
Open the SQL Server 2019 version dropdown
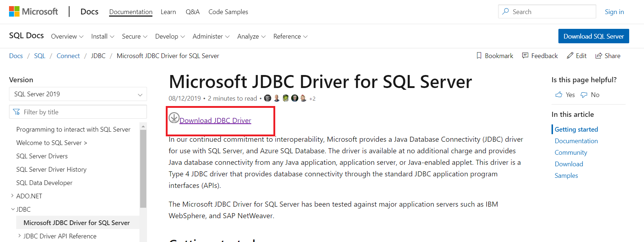click(78, 94)
